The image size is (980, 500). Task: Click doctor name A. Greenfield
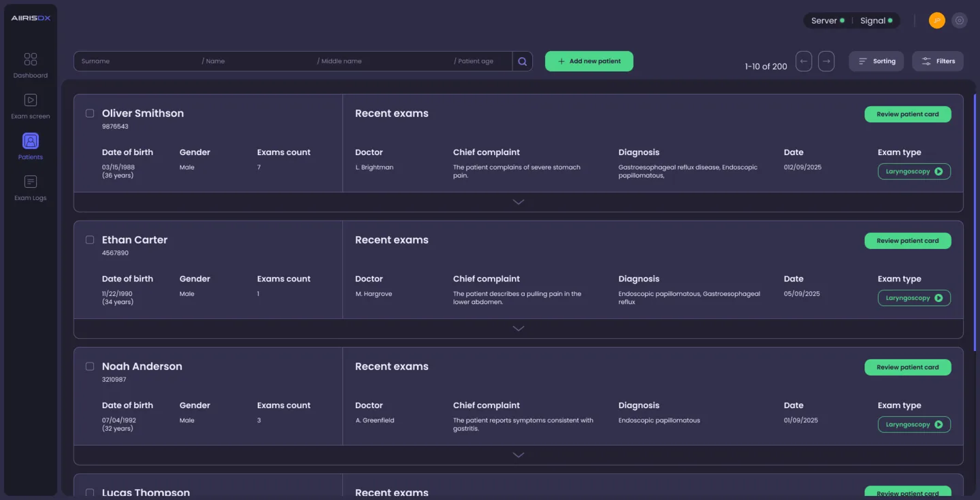tap(375, 420)
